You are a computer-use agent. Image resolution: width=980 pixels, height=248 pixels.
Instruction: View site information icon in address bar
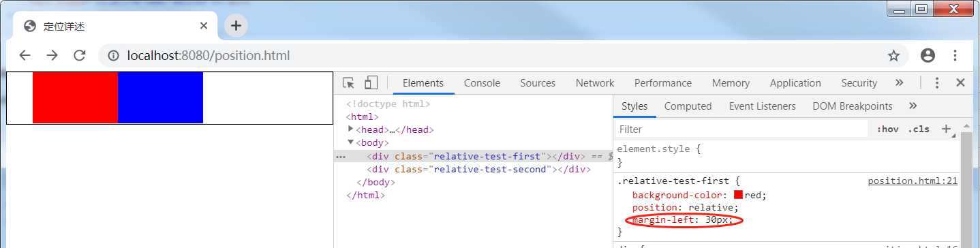coord(114,55)
